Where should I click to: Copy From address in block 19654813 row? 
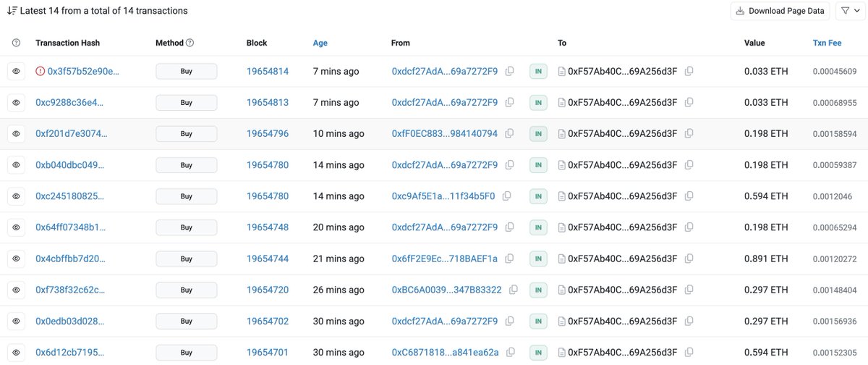510,102
